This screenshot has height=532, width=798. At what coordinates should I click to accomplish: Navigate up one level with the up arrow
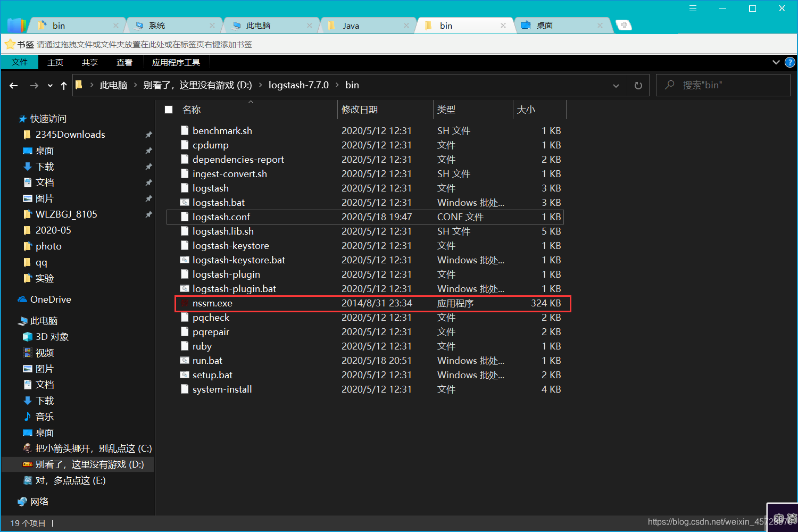coord(63,85)
